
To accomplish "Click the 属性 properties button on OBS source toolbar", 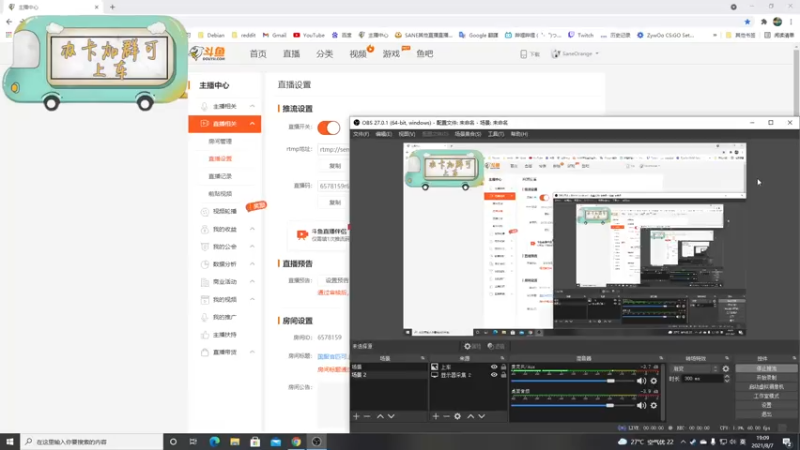I will point(472,346).
